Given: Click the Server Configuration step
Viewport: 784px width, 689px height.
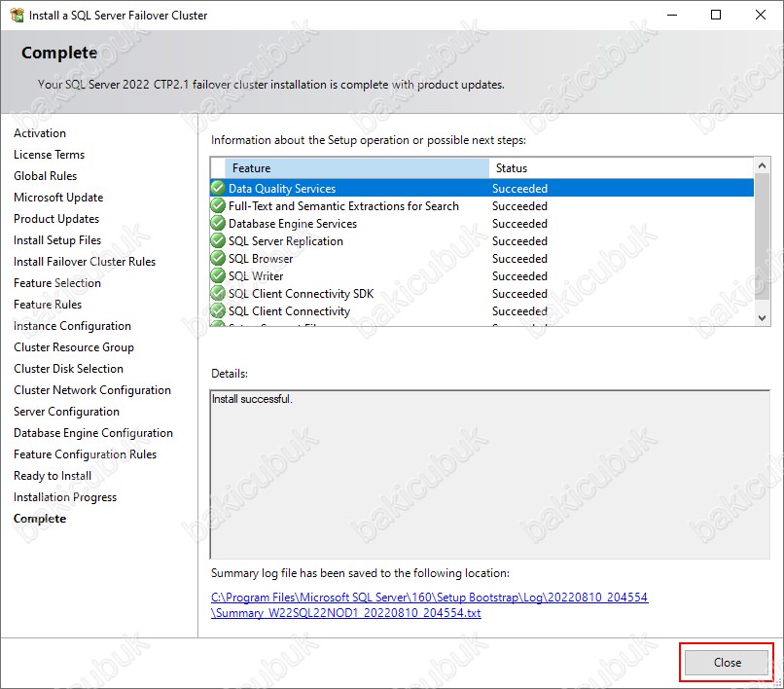Looking at the screenshot, I should (x=66, y=412).
